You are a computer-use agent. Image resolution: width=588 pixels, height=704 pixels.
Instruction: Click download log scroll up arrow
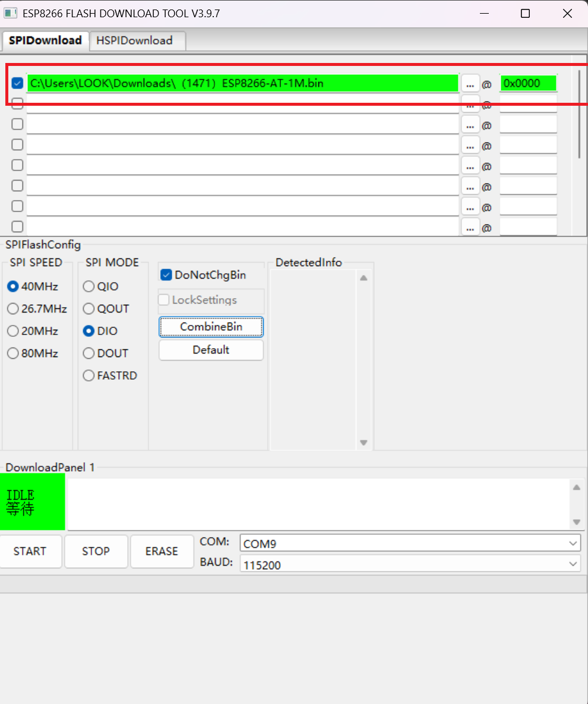(x=577, y=488)
